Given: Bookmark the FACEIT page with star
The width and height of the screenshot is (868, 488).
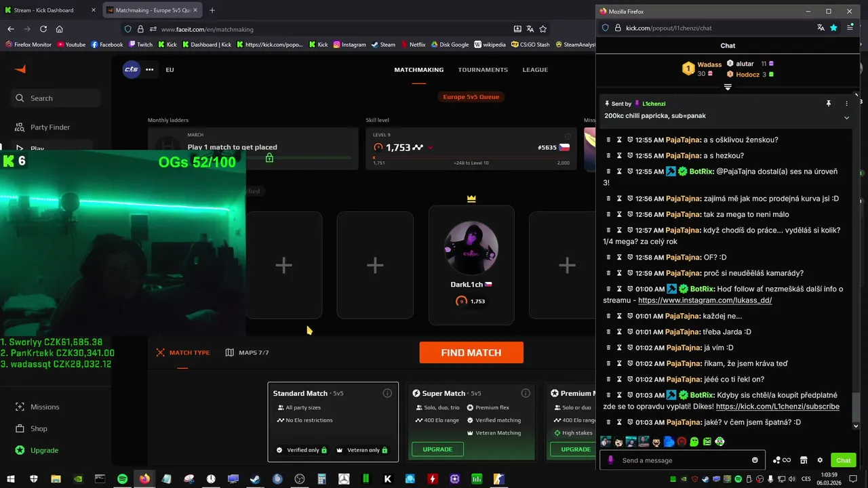Looking at the screenshot, I should [x=543, y=29].
